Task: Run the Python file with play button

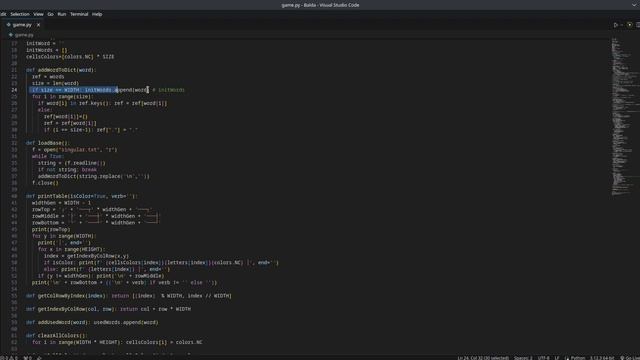Action: click(616, 25)
